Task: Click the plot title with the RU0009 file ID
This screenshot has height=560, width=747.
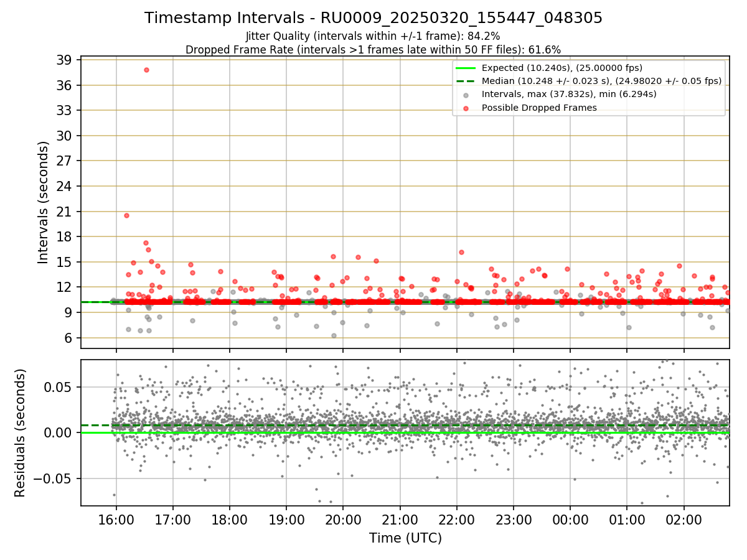Action: pyautogui.click(x=374, y=18)
